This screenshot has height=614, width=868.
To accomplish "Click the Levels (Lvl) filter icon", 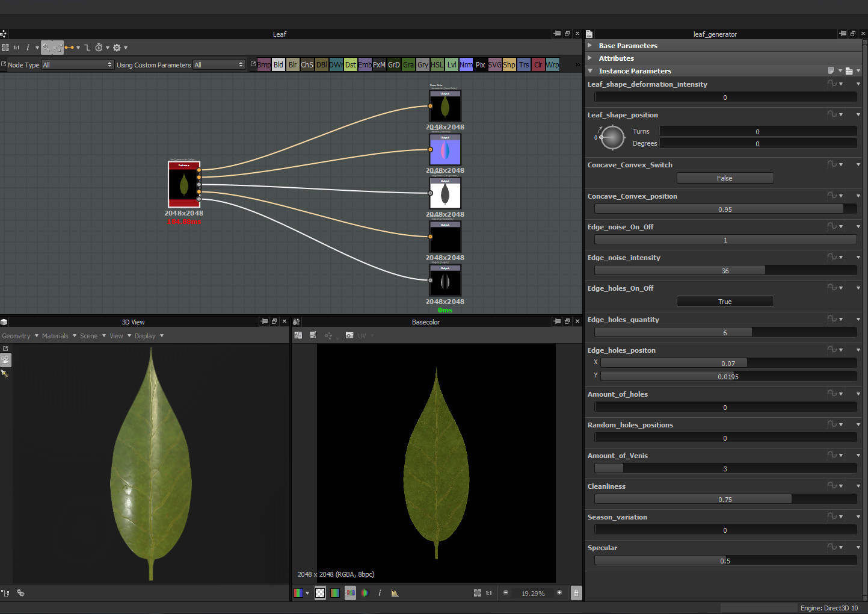I will [452, 64].
